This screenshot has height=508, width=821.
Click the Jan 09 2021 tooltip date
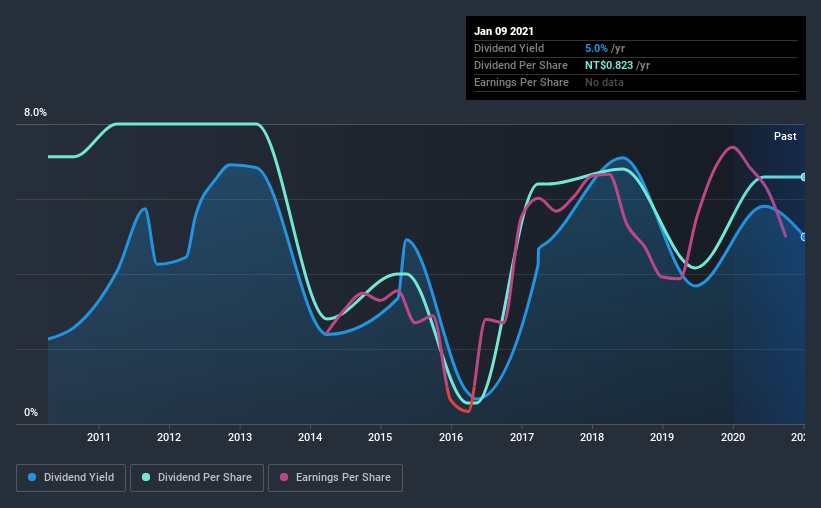pyautogui.click(x=504, y=31)
